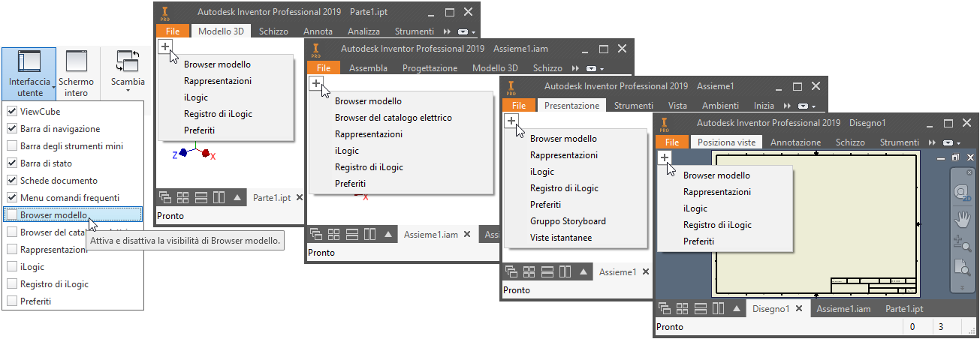The width and height of the screenshot is (980, 339).
Task: Uncheck the ViewCube checkbox
Action: pyautogui.click(x=11, y=112)
